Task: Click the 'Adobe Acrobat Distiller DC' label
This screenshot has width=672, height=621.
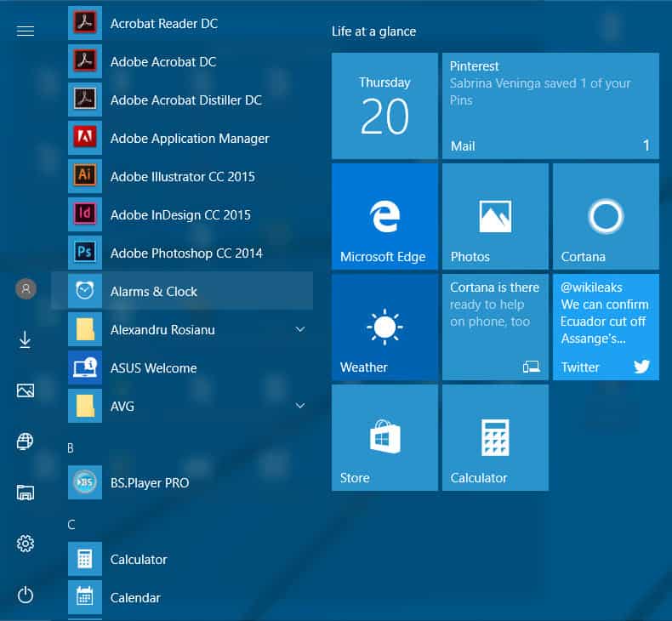Action: (186, 100)
